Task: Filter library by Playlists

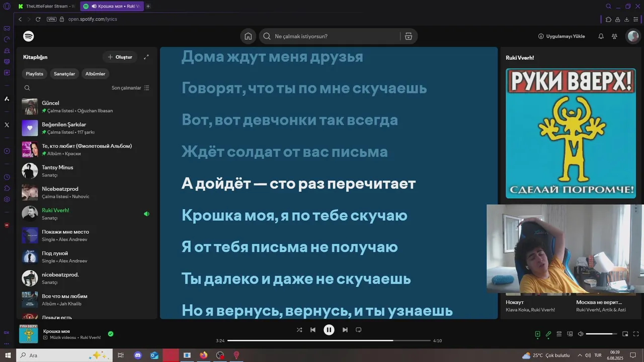Action: [34, 74]
